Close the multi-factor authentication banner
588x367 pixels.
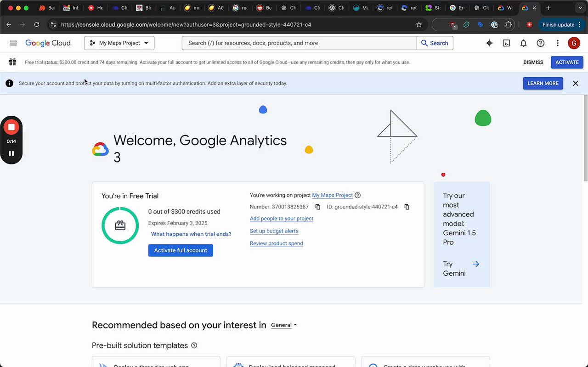pyautogui.click(x=575, y=84)
